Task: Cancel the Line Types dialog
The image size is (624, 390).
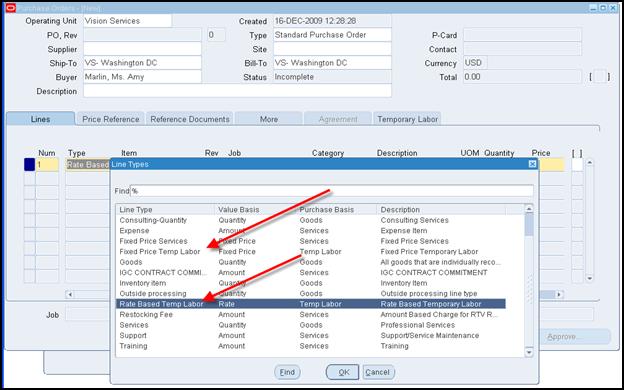Action: point(378,372)
